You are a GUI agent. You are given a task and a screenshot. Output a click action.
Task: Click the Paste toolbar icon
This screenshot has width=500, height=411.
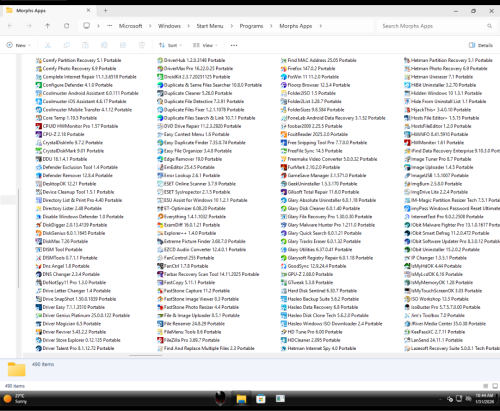pyautogui.click(x=85, y=45)
